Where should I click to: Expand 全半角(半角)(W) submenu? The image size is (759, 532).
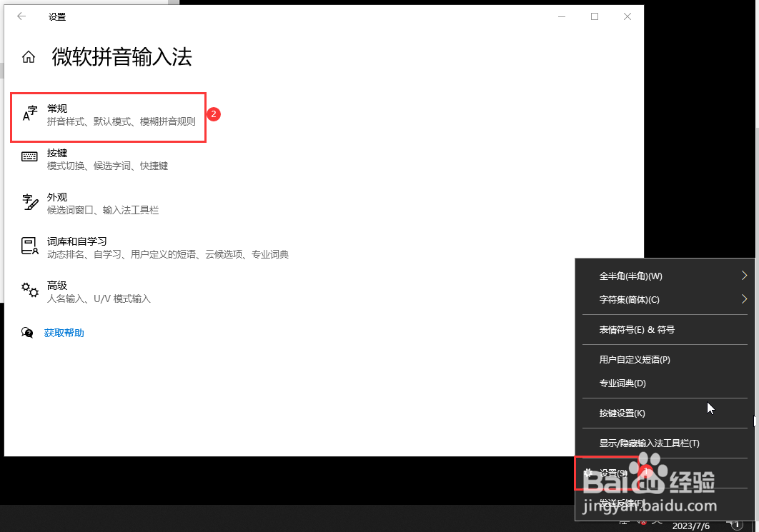(665, 276)
